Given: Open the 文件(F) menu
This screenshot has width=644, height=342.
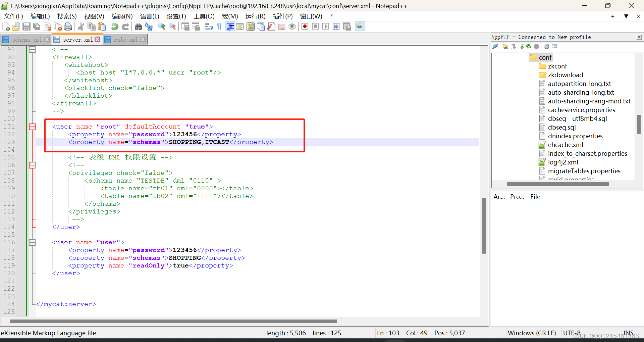Looking at the screenshot, I should [13, 16].
